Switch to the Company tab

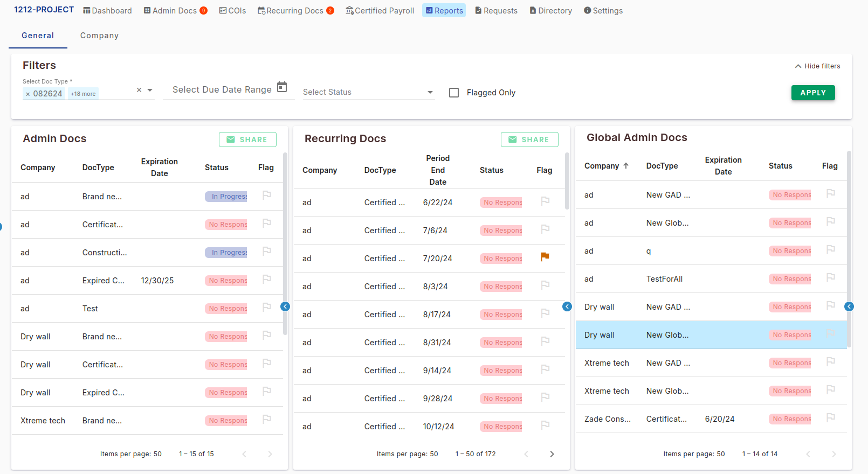(x=99, y=36)
